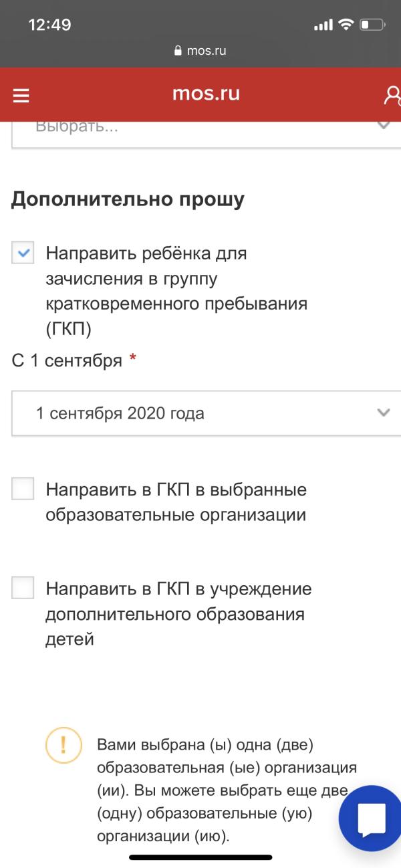Enable 'Направить в ГКП в выбранные образовательные организации'
Screen dimensions: 401x868
[x=22, y=489]
